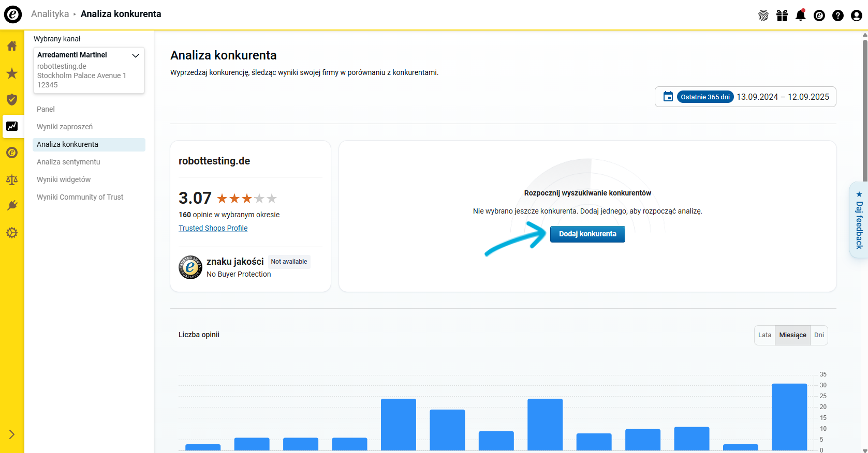Image resolution: width=868 pixels, height=453 pixels.
Task: Click the shield checkmark sidebar icon
Action: (x=12, y=100)
